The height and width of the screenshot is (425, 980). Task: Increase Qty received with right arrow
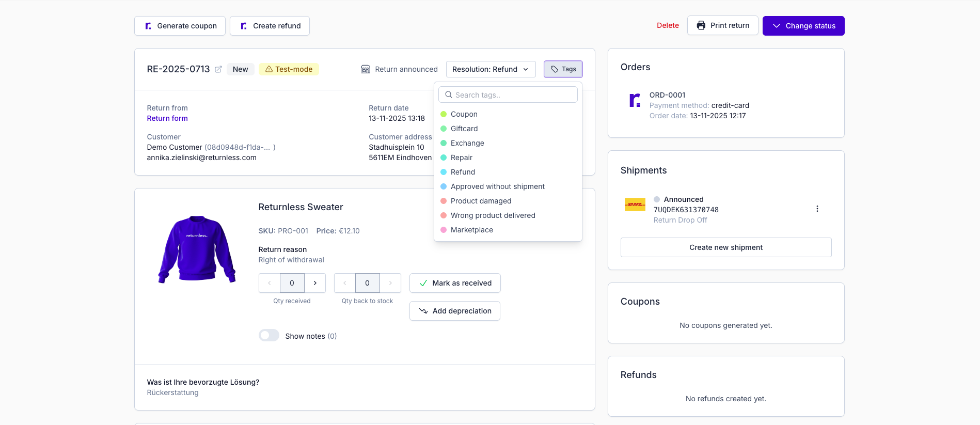point(315,283)
